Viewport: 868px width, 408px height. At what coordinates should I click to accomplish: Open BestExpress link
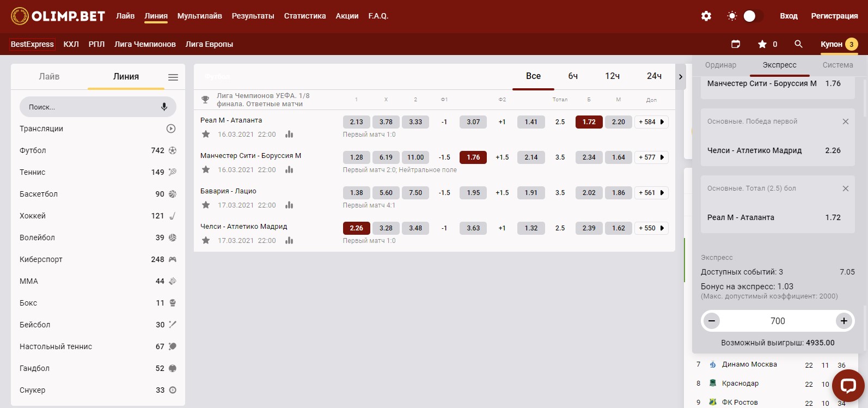click(32, 44)
